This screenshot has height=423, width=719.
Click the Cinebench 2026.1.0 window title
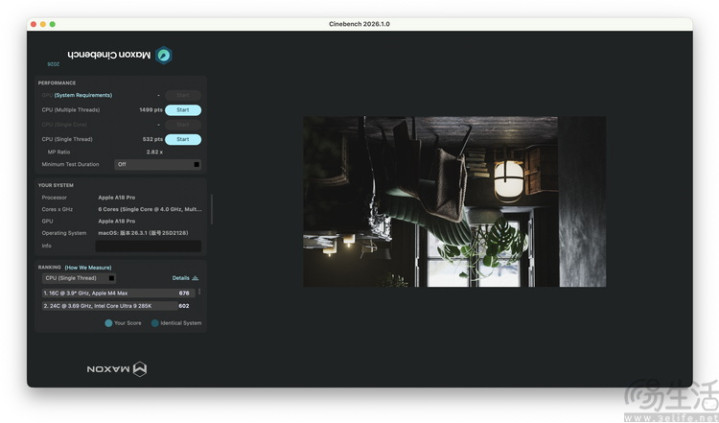click(360, 24)
